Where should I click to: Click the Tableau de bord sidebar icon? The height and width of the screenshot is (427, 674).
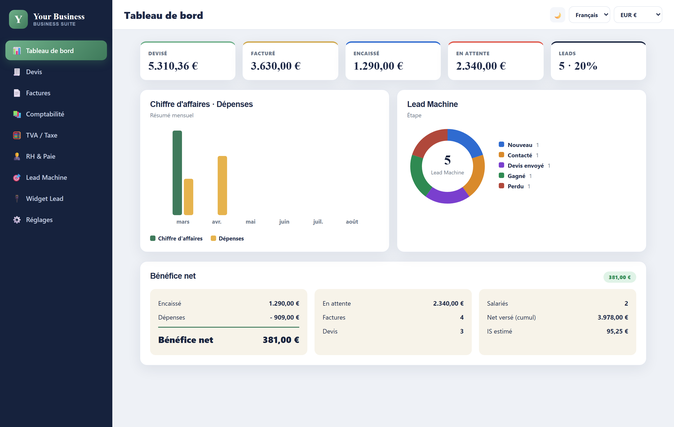(17, 51)
